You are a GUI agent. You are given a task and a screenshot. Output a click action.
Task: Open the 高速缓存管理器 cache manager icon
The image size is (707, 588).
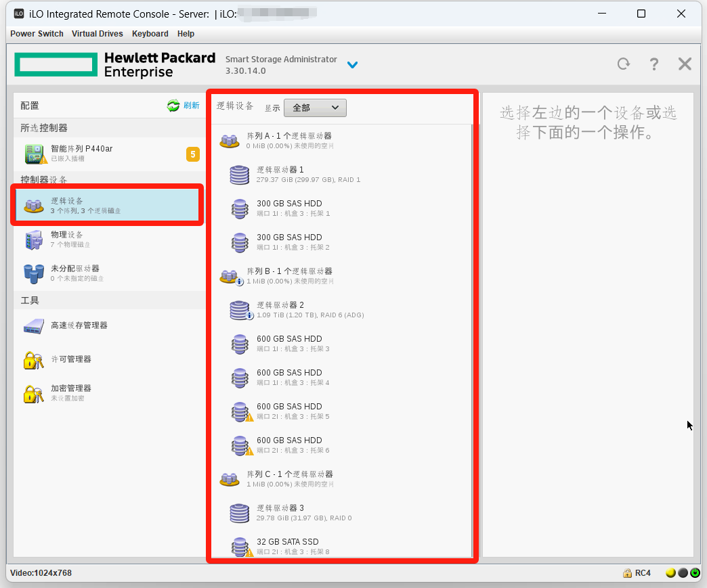coord(34,326)
